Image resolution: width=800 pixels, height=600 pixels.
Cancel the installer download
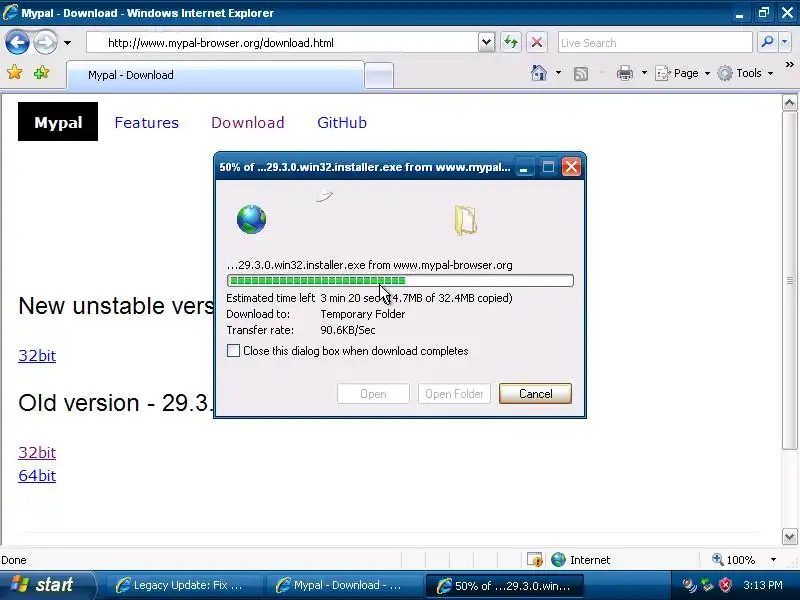[535, 393]
